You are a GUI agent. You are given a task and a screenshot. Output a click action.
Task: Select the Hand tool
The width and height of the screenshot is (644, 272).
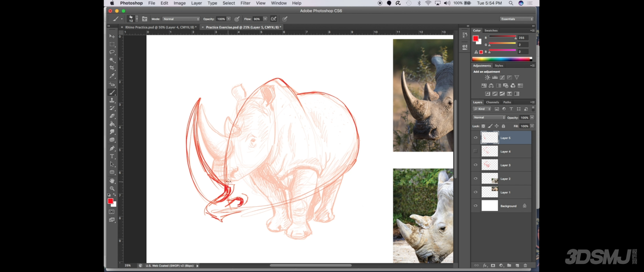pyautogui.click(x=112, y=181)
